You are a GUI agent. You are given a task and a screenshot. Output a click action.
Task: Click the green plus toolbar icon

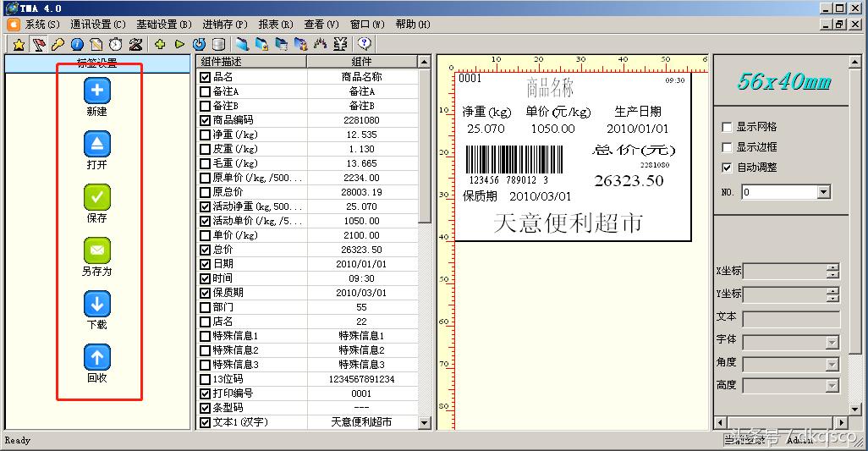[x=160, y=44]
